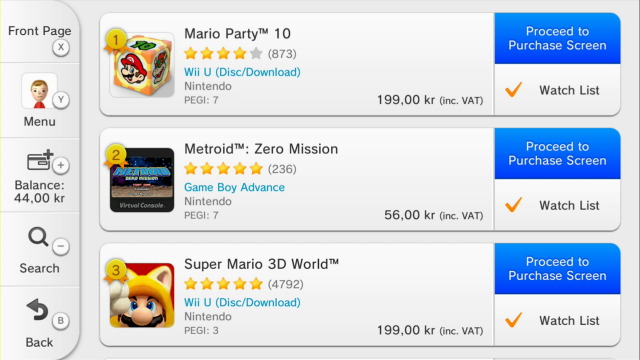This screenshot has height=360, width=640.
Task: Follow the Game Boy Advance platform link
Action: click(x=234, y=187)
